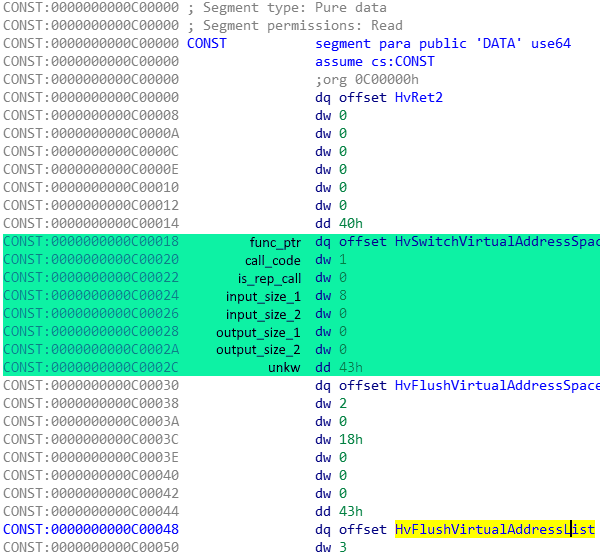
Task: Click the 43h value in highlighted unkw row
Action: tap(351, 368)
